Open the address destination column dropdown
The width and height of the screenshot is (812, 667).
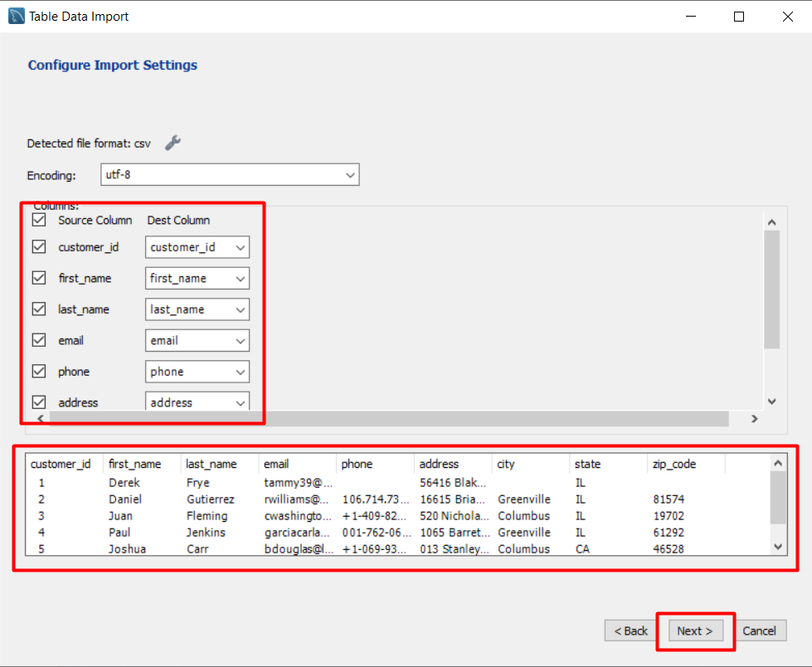coord(241,402)
